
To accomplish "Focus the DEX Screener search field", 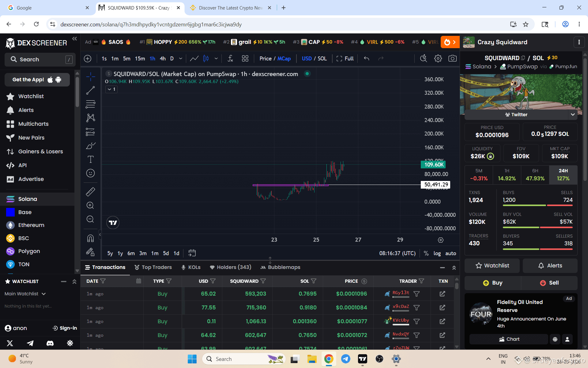I will pos(39,59).
